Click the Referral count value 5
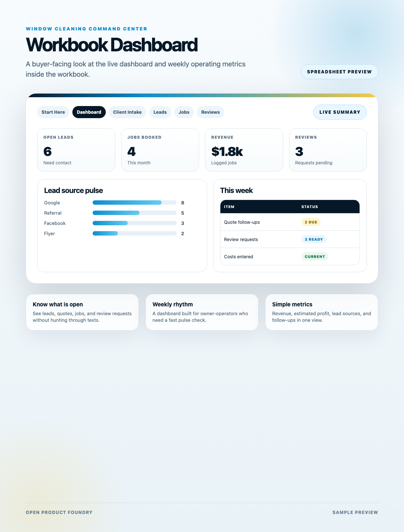 pos(183,213)
